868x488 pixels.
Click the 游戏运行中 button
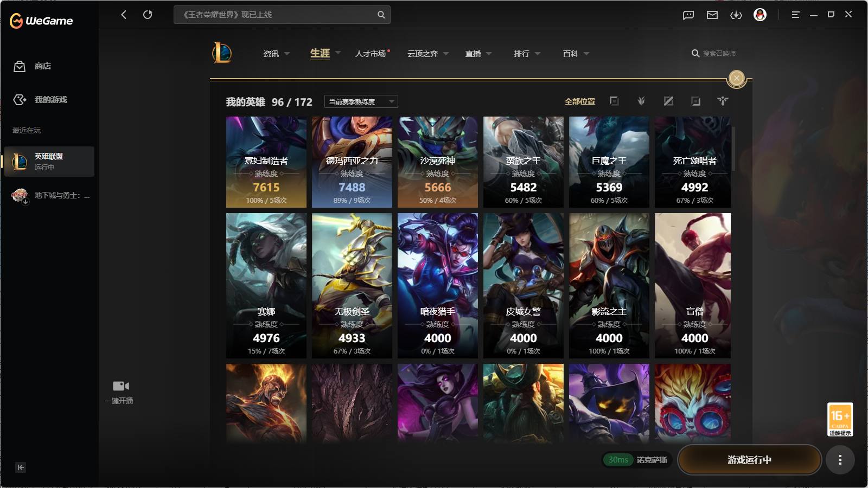(x=749, y=460)
